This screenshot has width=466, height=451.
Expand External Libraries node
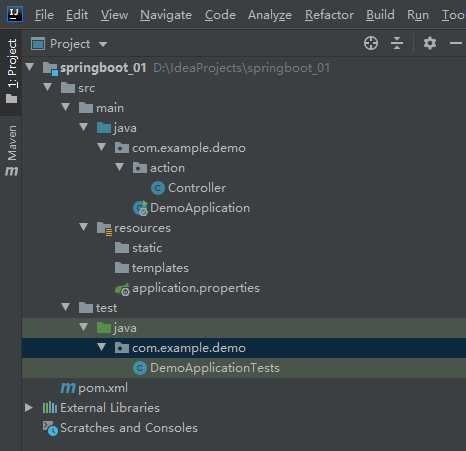pyautogui.click(x=29, y=407)
